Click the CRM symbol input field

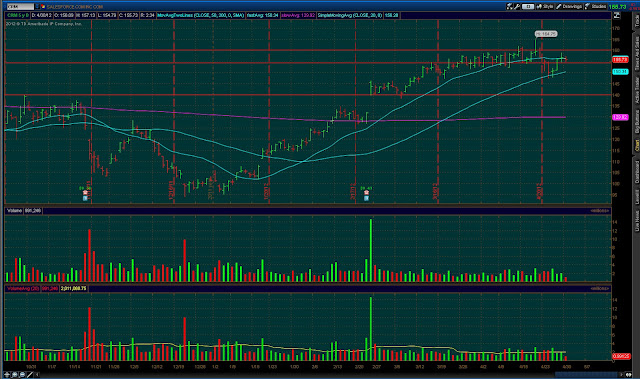pyautogui.click(x=20, y=7)
